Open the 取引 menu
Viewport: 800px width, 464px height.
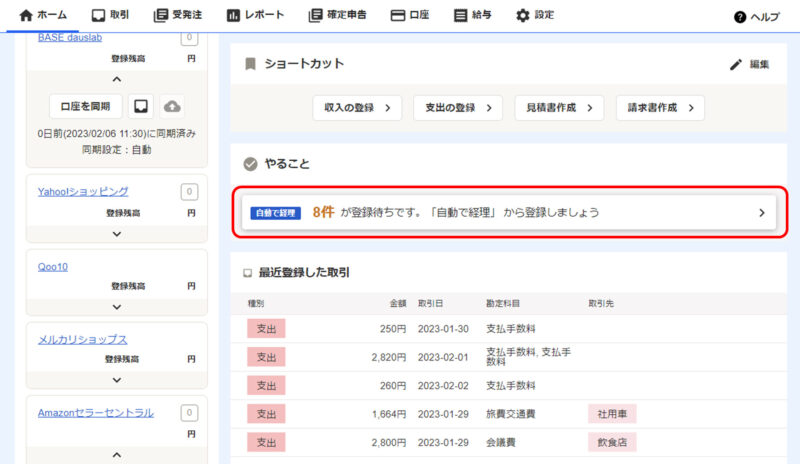(x=110, y=15)
